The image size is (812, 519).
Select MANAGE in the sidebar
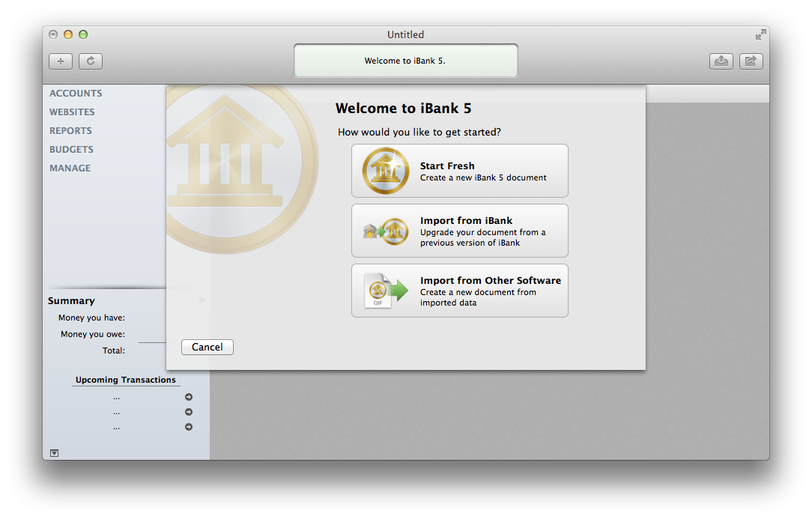pos(70,168)
